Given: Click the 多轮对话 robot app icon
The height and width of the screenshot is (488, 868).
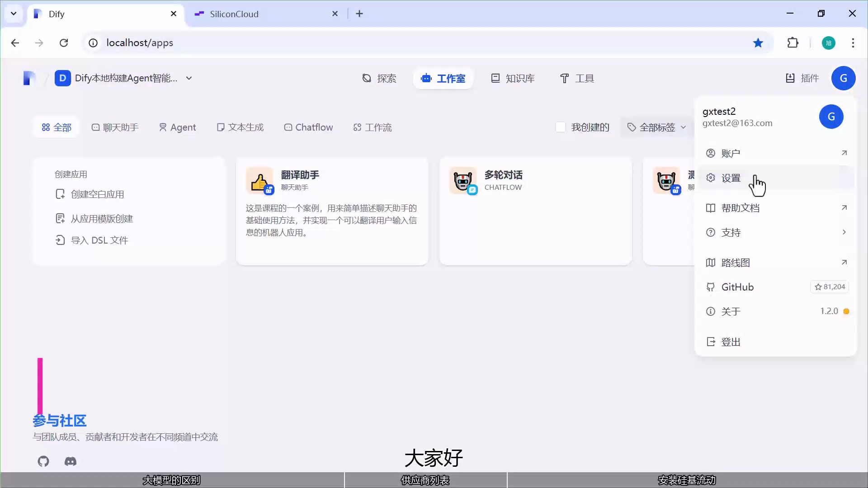Looking at the screenshot, I should point(463,180).
